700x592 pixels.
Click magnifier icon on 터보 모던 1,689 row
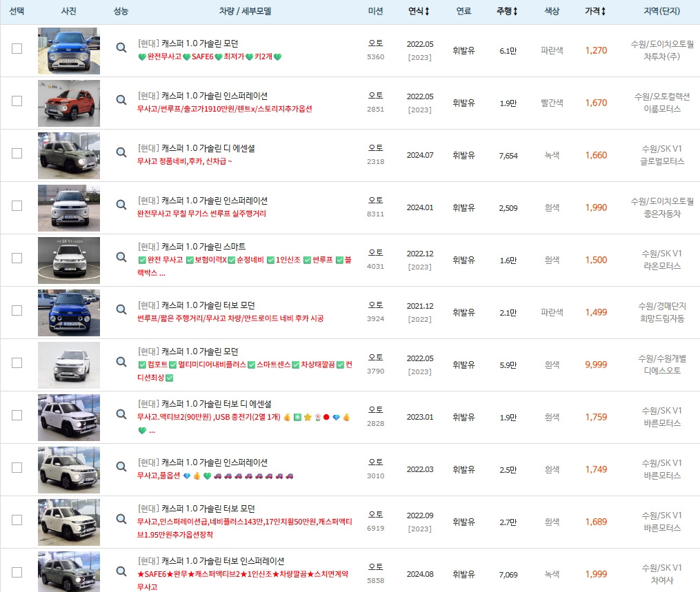coord(121,519)
